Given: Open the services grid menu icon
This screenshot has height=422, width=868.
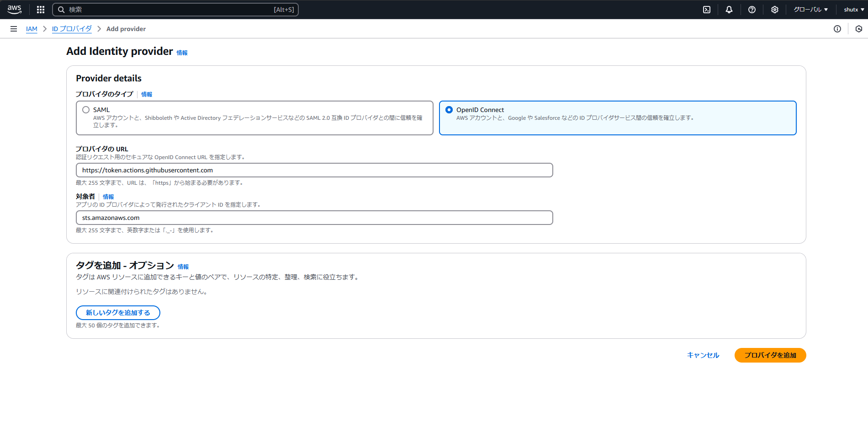Looking at the screenshot, I should tap(41, 10).
